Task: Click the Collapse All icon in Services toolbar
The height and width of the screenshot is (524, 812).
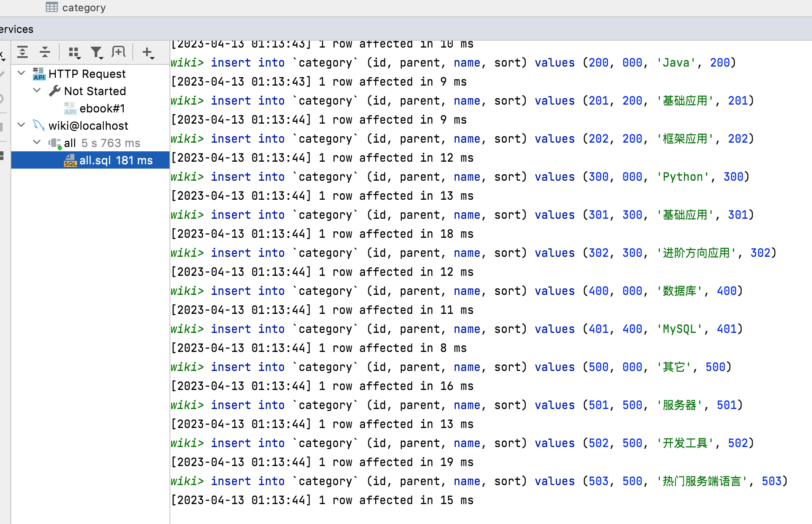Action: pyautogui.click(x=45, y=52)
